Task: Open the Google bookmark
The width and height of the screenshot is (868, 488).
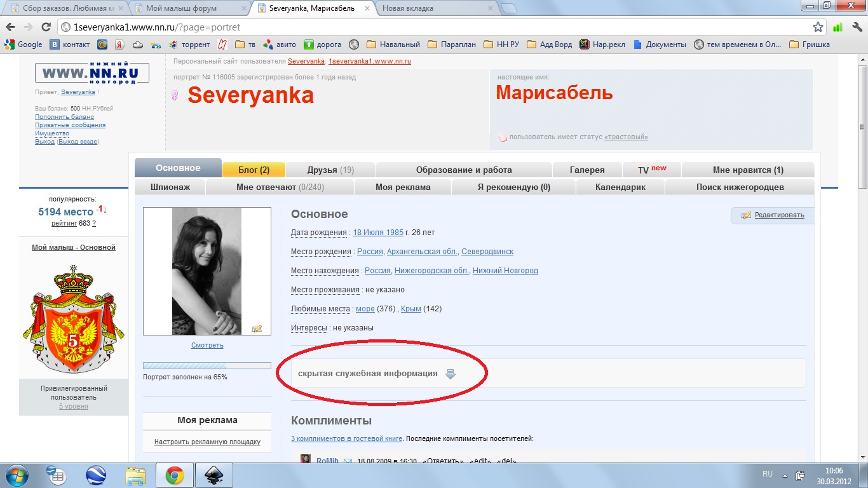Action: point(24,44)
